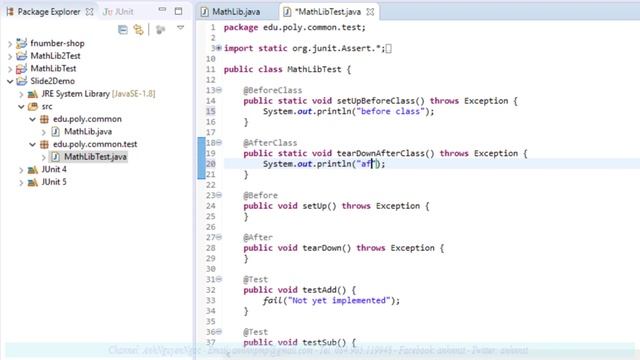Maximize the Package Explorer view
The image size is (640, 360).
tap(178, 11)
